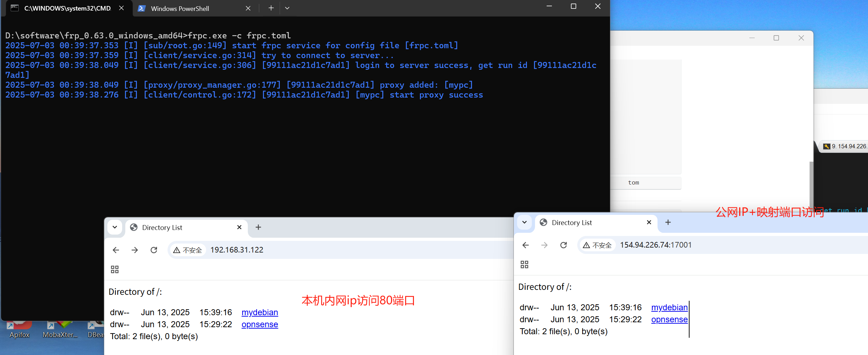Reload the 192.168.31.122 page
868x355 pixels.
[154, 250]
